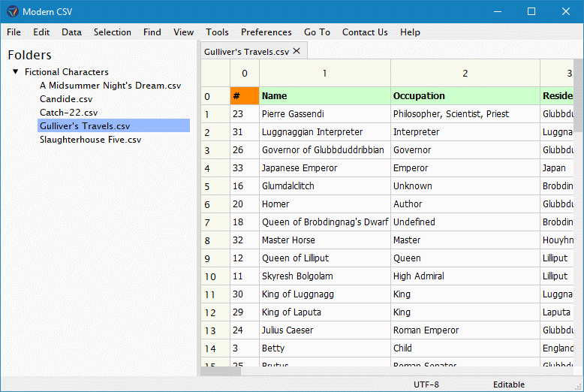Select the 'High Admiral' cell
The width and height of the screenshot is (584, 392).
pyautogui.click(x=465, y=276)
